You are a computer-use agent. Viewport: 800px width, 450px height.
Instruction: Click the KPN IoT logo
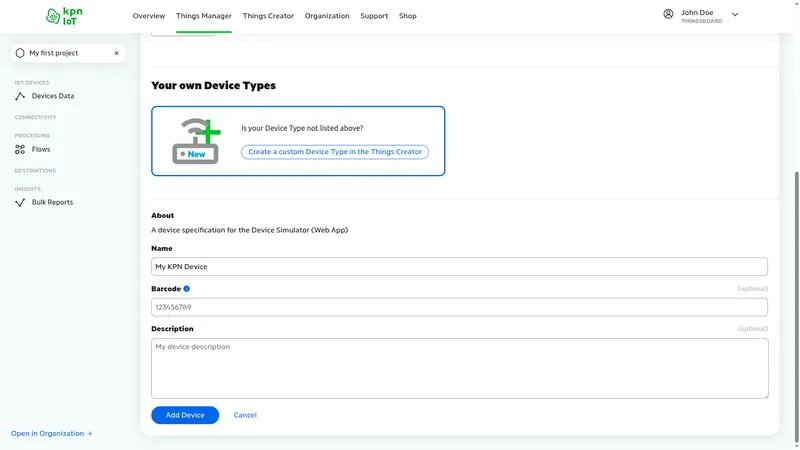coord(64,16)
